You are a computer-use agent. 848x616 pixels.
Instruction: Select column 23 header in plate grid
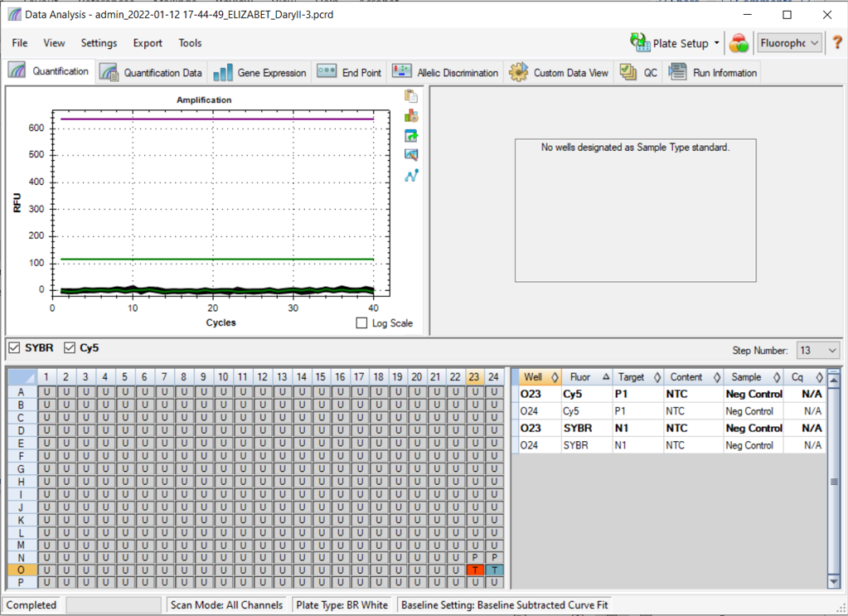click(475, 376)
